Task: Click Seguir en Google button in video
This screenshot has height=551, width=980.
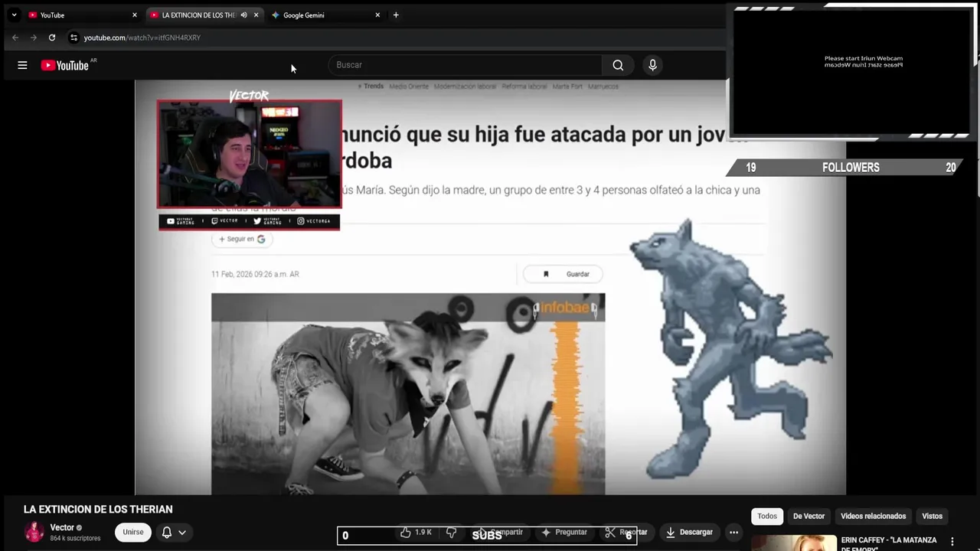Action: pyautogui.click(x=242, y=239)
